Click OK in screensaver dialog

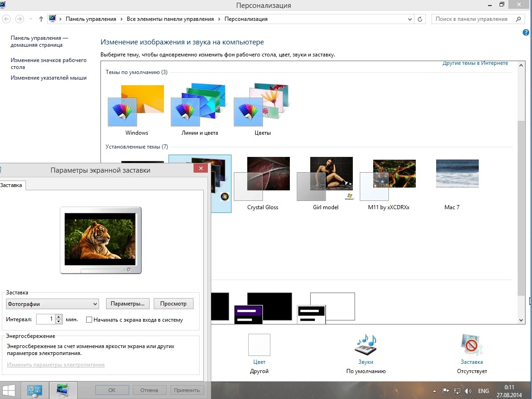point(112,390)
